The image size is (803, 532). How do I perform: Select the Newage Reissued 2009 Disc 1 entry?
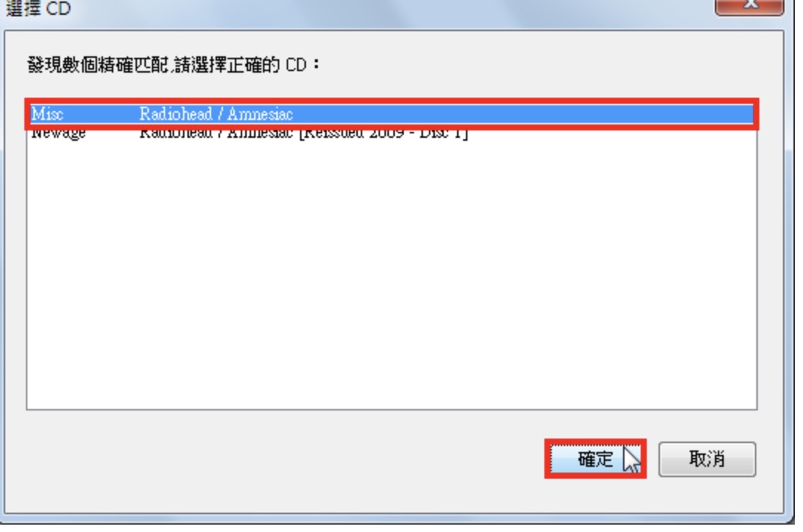point(392,133)
